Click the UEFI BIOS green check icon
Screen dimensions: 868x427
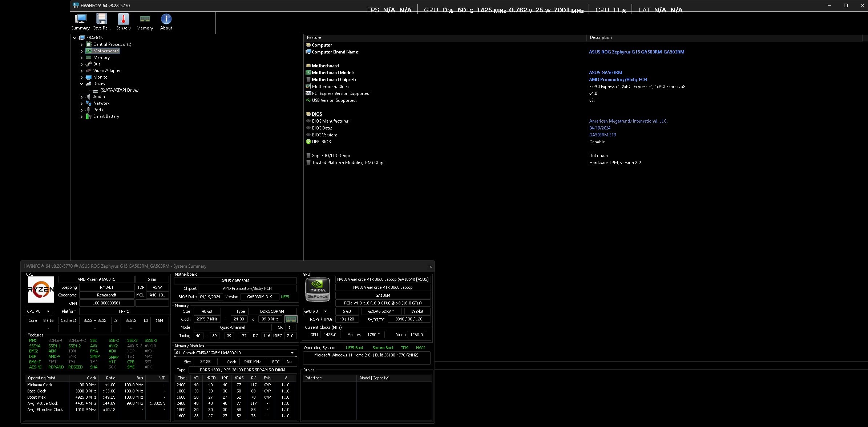[x=308, y=142]
